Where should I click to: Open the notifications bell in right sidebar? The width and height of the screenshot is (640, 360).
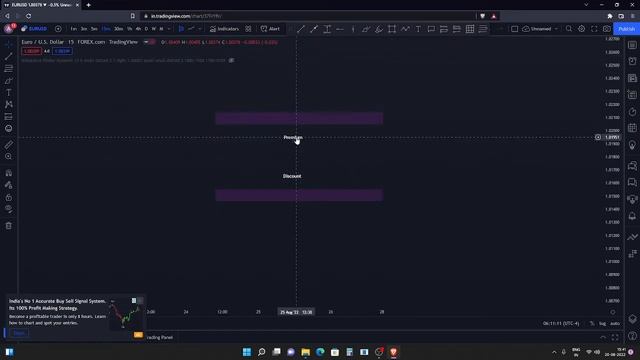[x=632, y=216]
